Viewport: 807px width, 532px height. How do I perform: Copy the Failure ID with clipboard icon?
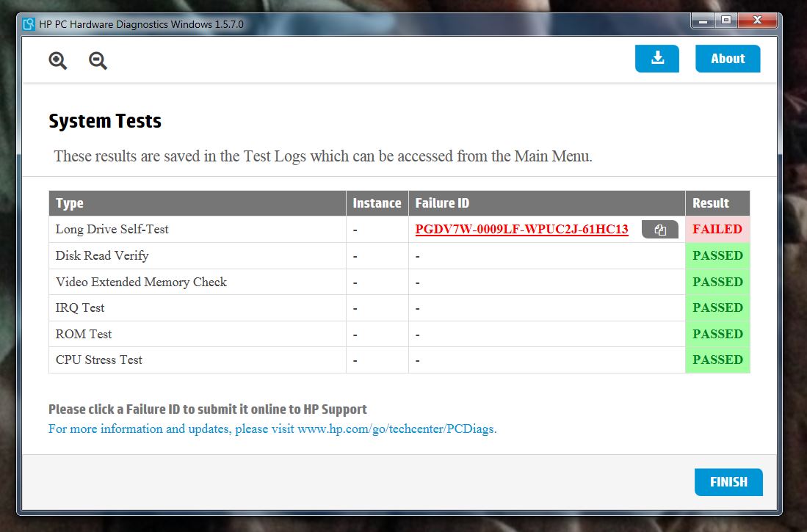click(660, 230)
